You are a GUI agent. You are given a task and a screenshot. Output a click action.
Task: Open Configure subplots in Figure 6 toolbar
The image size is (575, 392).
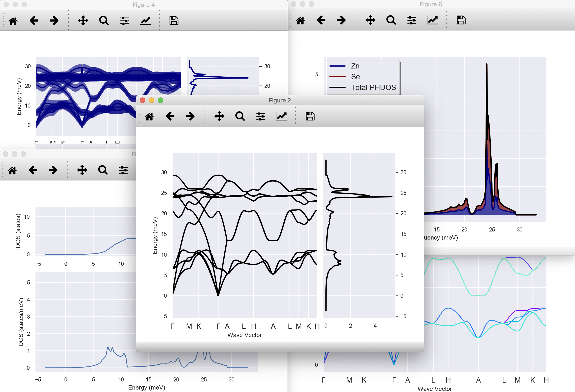[412, 20]
